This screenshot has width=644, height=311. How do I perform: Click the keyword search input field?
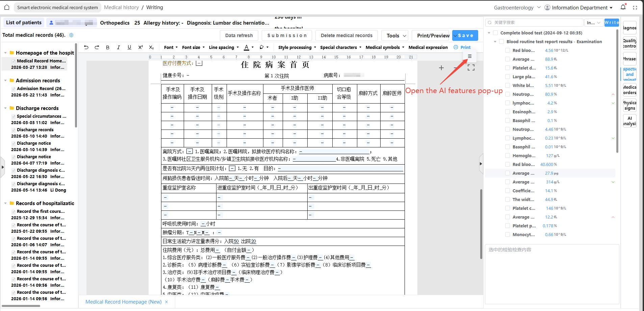pyautogui.click(x=535, y=23)
